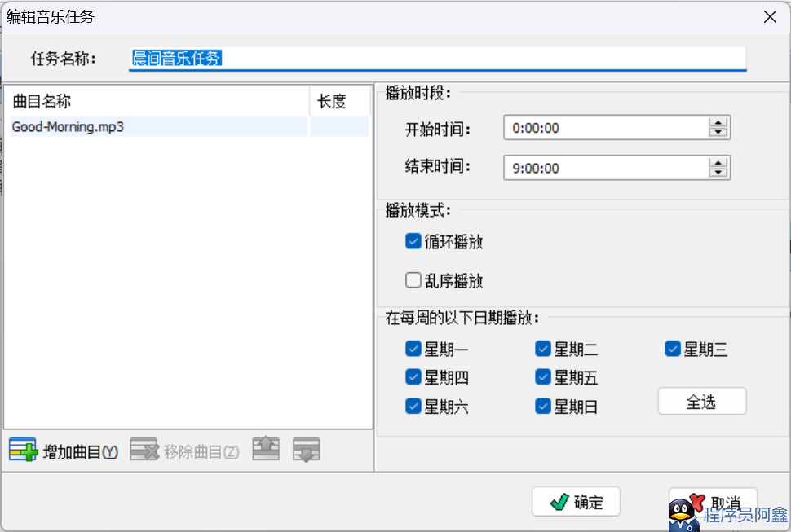This screenshot has width=791, height=532.
Task: Click the 开始时间 value 0:00:00
Action: 536,128
